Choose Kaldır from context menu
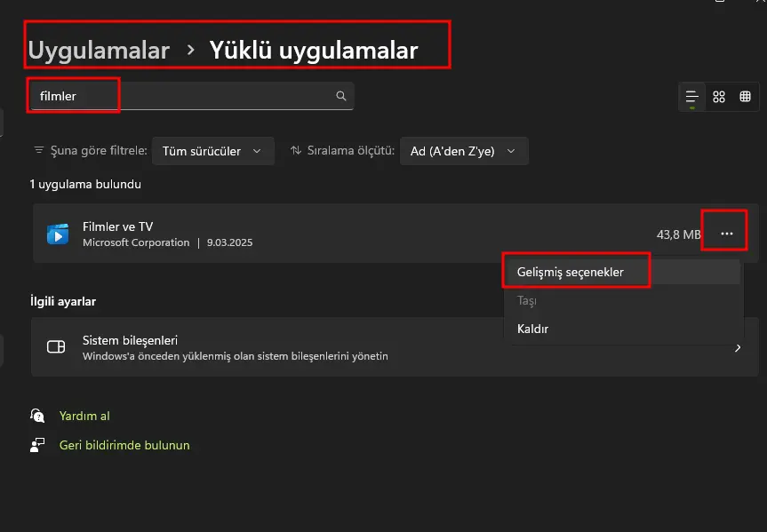The width and height of the screenshot is (767, 532). pos(622,329)
